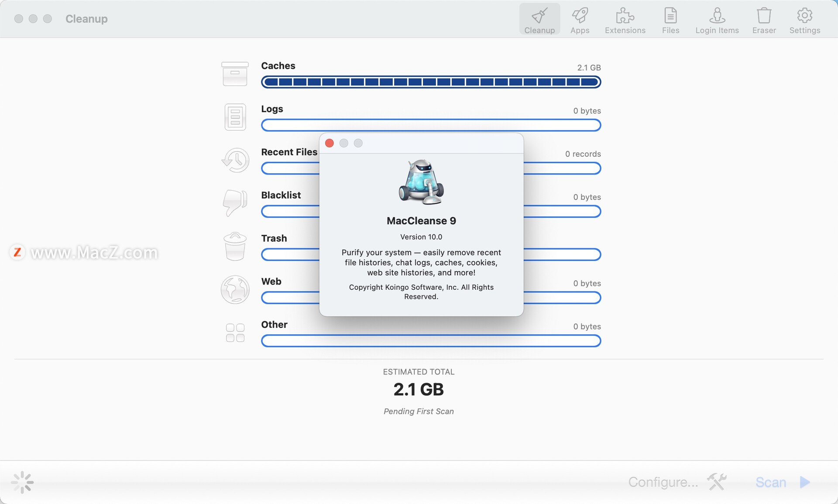Click the Recent Files 0 records value

pos(583,154)
